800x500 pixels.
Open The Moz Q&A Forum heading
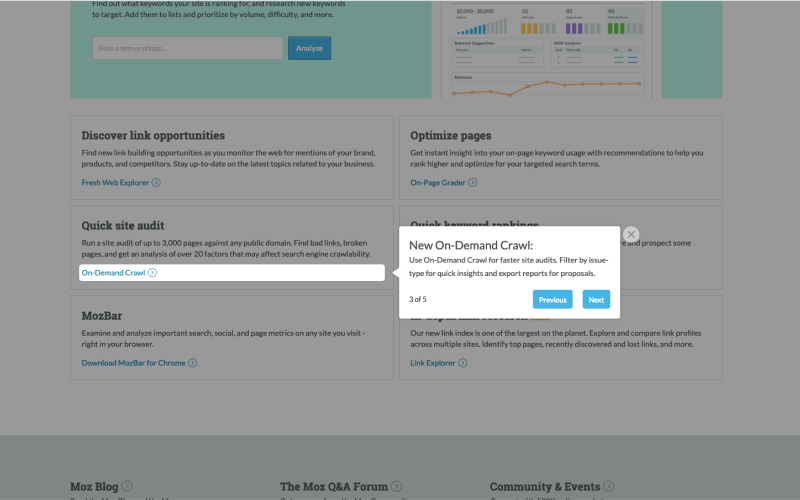334,486
